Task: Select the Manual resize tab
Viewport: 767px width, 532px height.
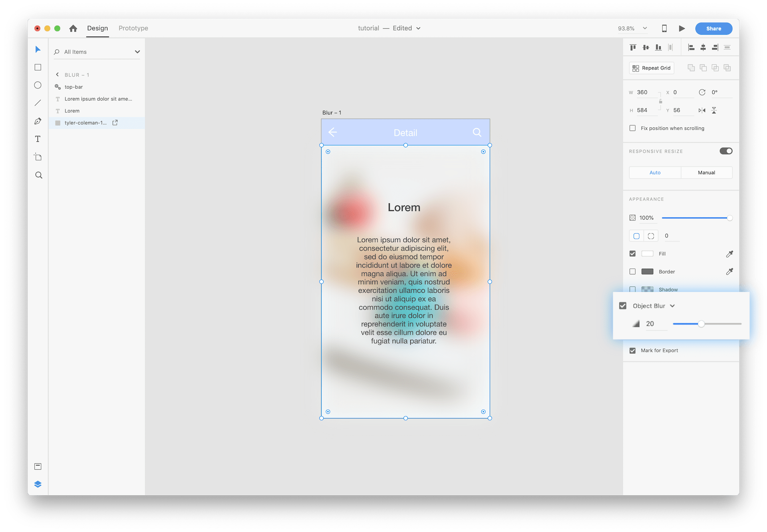Action: (706, 173)
